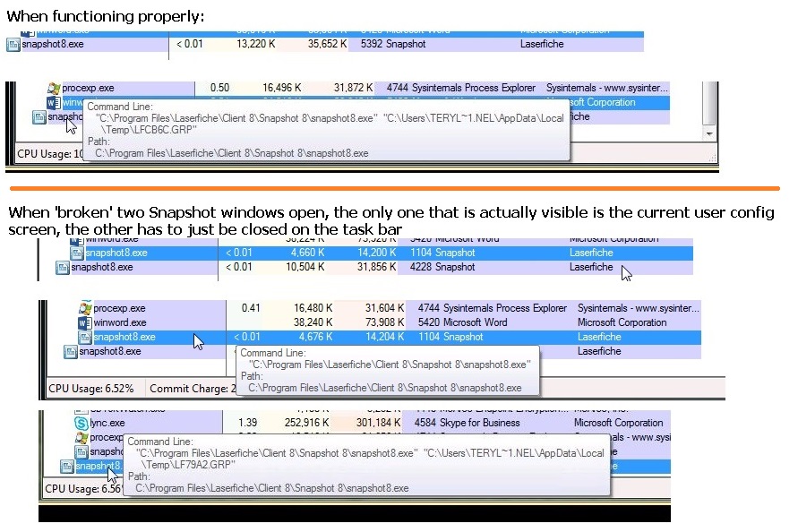The width and height of the screenshot is (798, 532).
Task: Click the procexp.exe icon in the 16,480 K row
Action: point(85,308)
